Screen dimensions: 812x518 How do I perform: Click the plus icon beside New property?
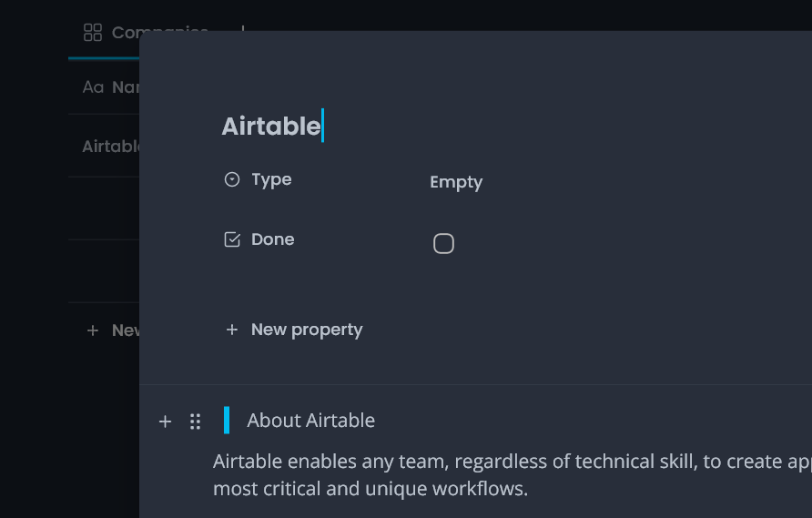(x=232, y=330)
